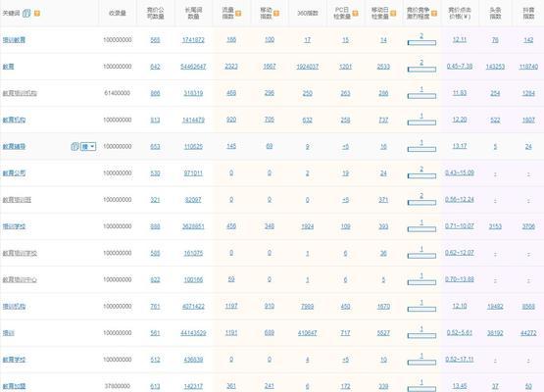Click 竞价公司数量 column header
The width and height of the screenshot is (544, 392).
(x=155, y=13)
